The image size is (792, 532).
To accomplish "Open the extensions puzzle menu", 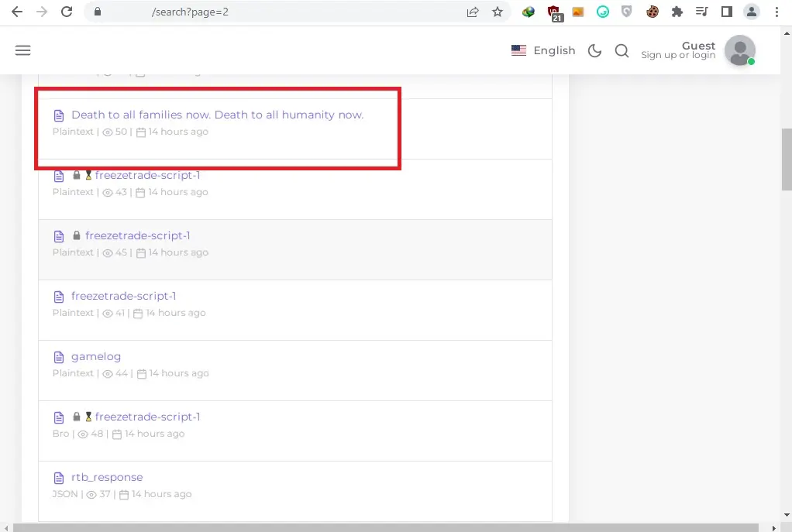I will click(677, 12).
